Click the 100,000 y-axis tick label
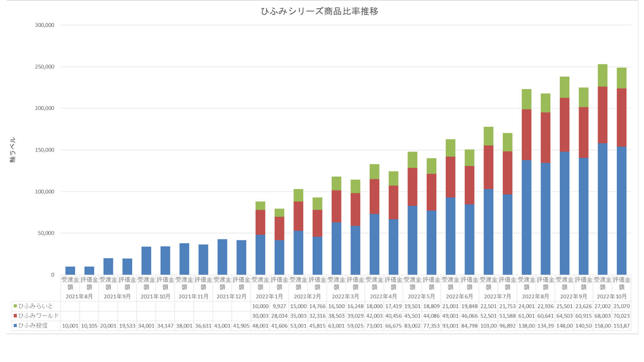Screen dimensions: 644x362 pos(44,192)
